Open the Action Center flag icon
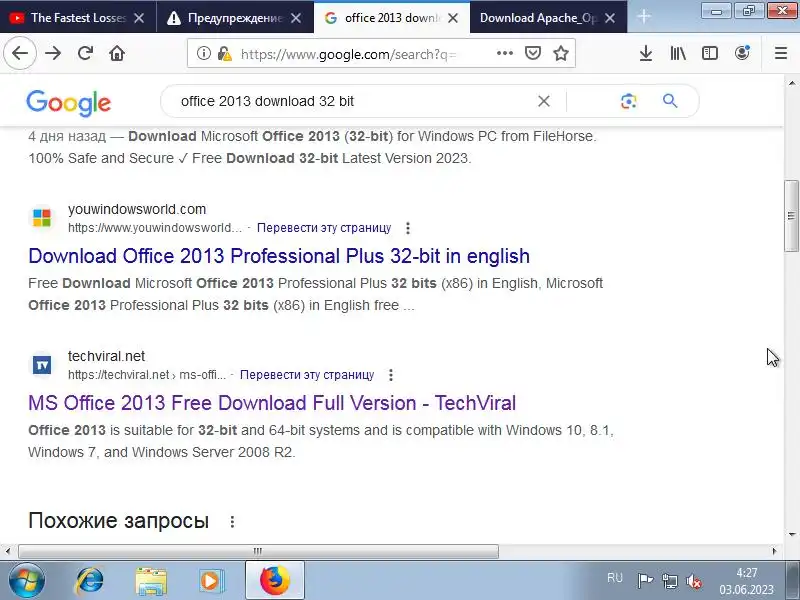Image resolution: width=800 pixels, height=600 pixels. coord(645,581)
